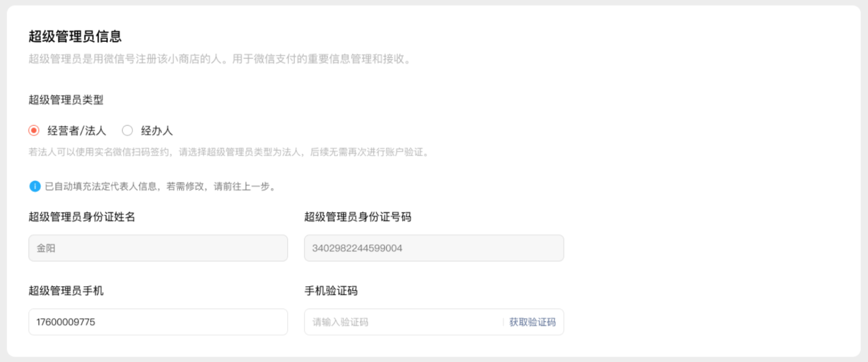Click the 超级管理员身份证姓名 label
Image resolution: width=868 pixels, height=362 pixels.
click(81, 216)
